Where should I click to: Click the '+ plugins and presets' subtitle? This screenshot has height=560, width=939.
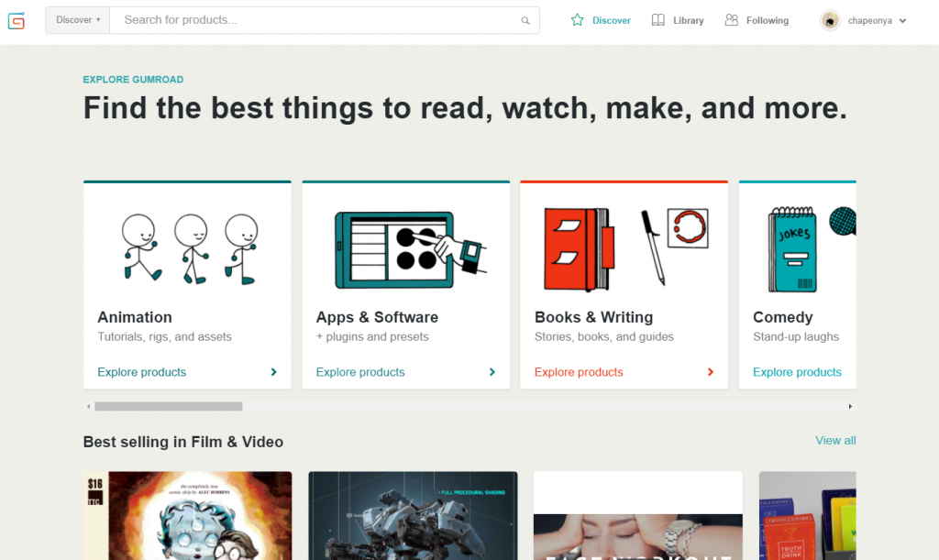click(372, 337)
